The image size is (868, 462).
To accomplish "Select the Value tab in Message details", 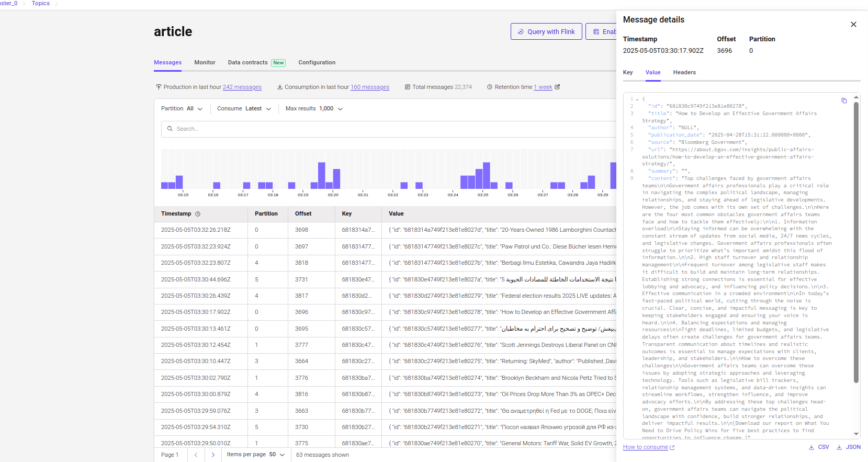I will point(653,73).
